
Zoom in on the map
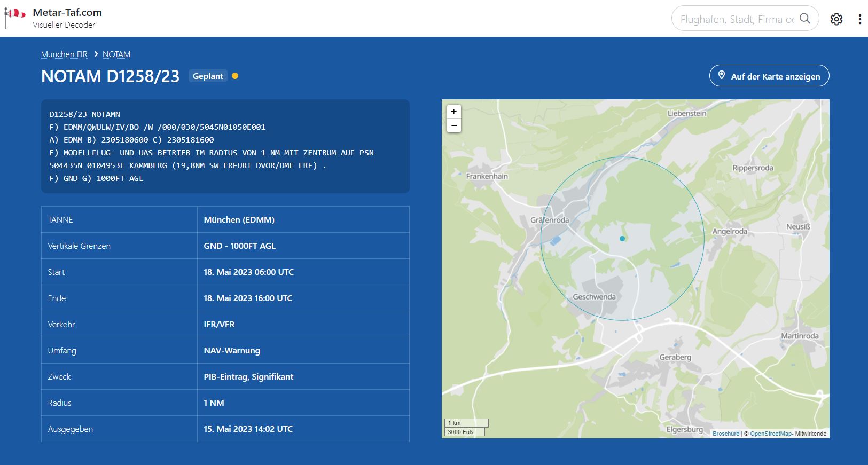[453, 112]
